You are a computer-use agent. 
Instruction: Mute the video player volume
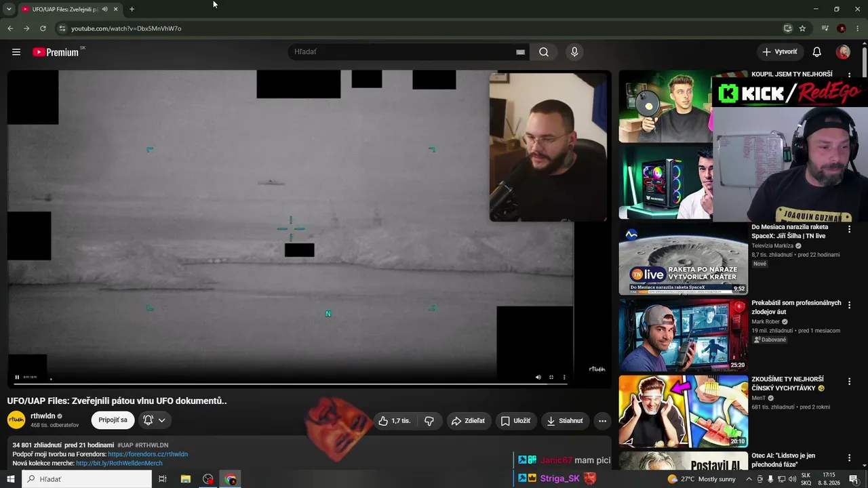[x=538, y=378]
